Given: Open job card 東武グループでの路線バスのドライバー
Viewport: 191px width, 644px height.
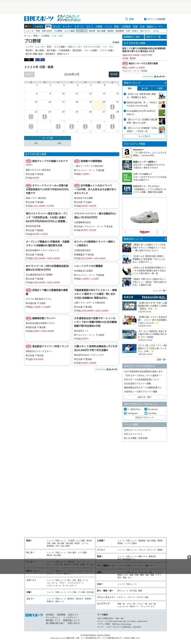Looking at the screenshot, I should [x=47, y=169].
